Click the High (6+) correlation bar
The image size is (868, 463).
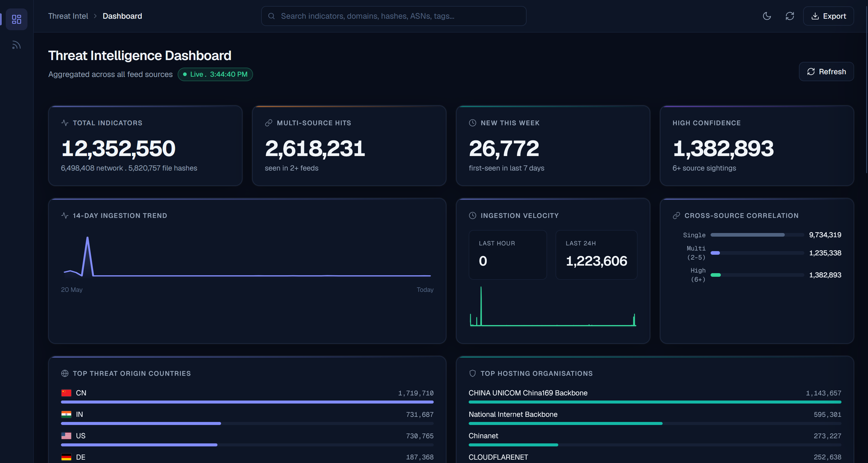757,275
